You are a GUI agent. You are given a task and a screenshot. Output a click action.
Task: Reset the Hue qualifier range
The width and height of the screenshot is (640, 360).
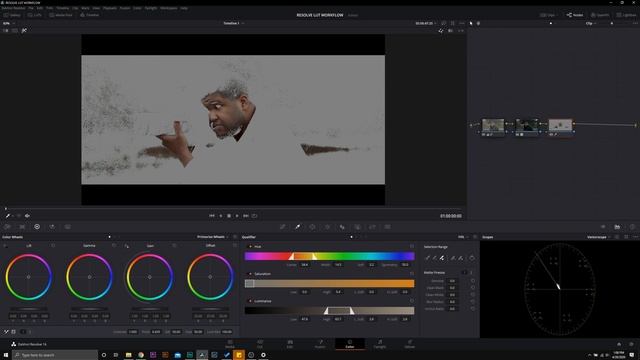[x=412, y=247]
